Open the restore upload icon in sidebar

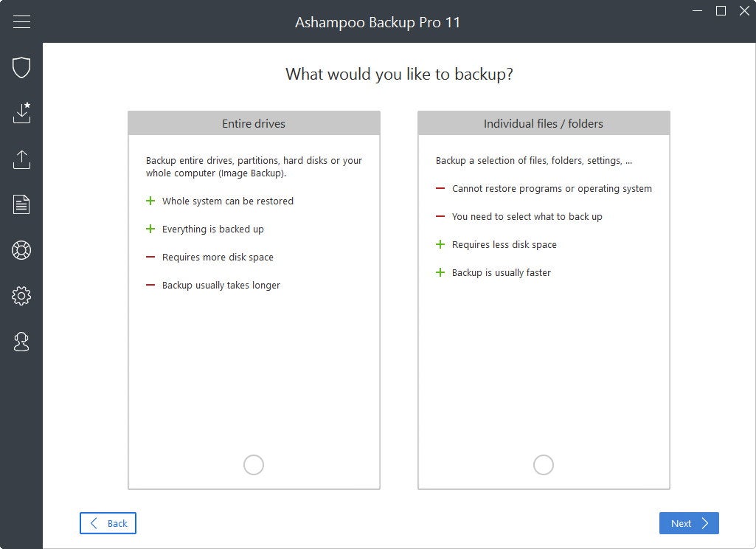coord(21,159)
